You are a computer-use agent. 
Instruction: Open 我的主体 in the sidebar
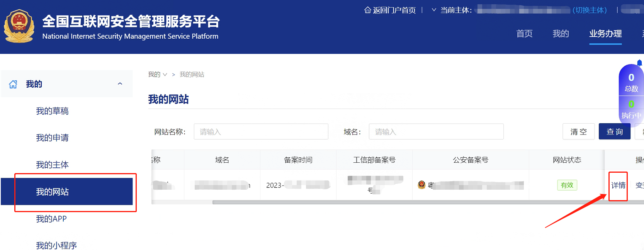pyautogui.click(x=52, y=165)
